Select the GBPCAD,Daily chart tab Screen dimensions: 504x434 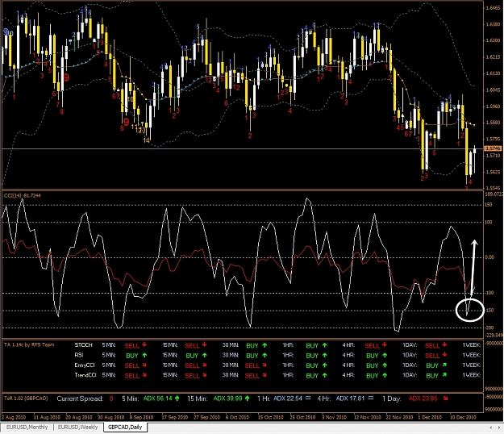click(x=125, y=428)
